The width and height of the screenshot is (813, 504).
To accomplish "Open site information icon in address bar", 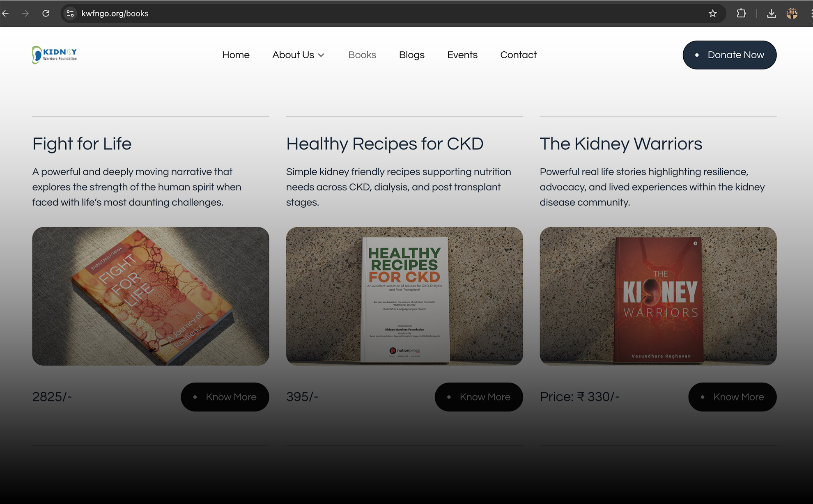I will pyautogui.click(x=70, y=14).
